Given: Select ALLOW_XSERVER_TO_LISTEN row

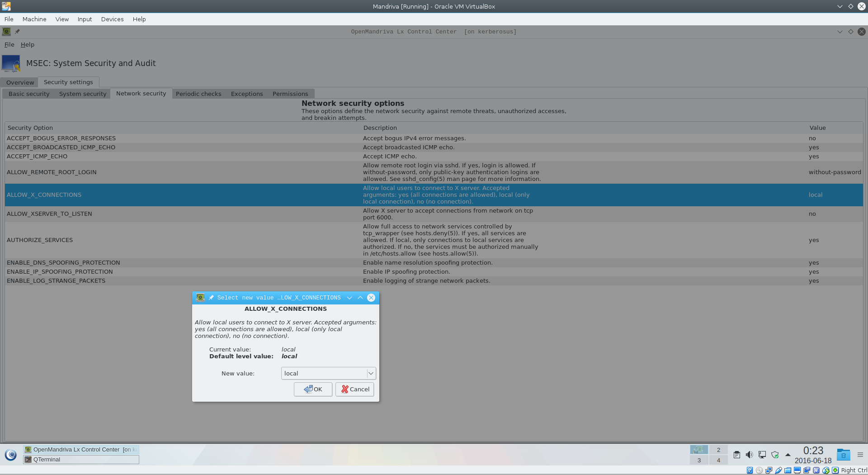Looking at the screenshot, I should pyautogui.click(x=434, y=214).
